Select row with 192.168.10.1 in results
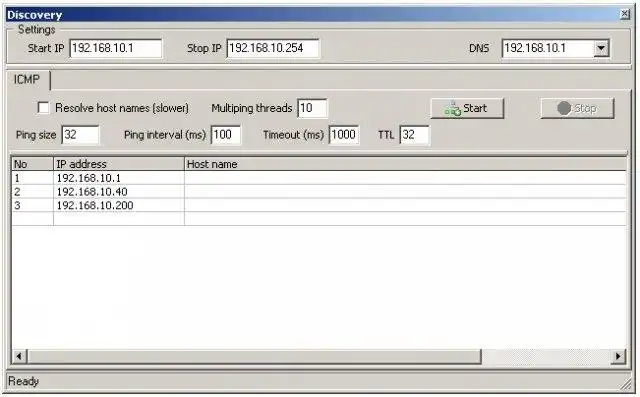This screenshot has width=640, height=397. pos(319,178)
